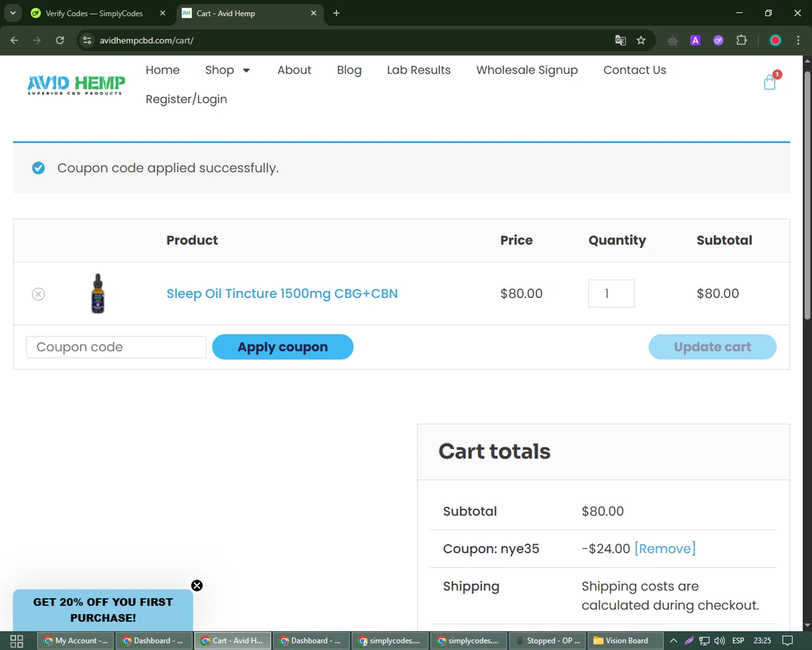
Task: Open Contact Us page
Action: (x=635, y=70)
